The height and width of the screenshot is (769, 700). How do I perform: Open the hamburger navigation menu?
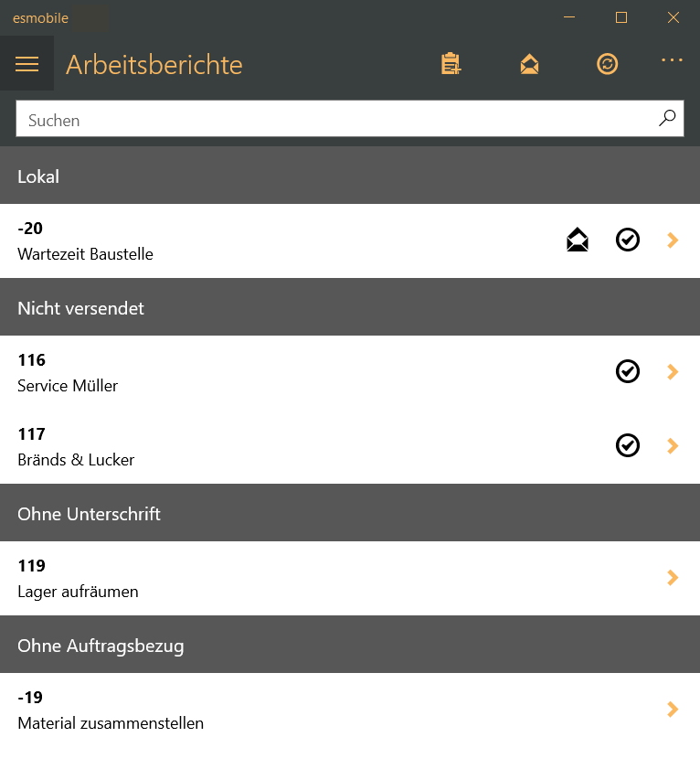pos(27,64)
